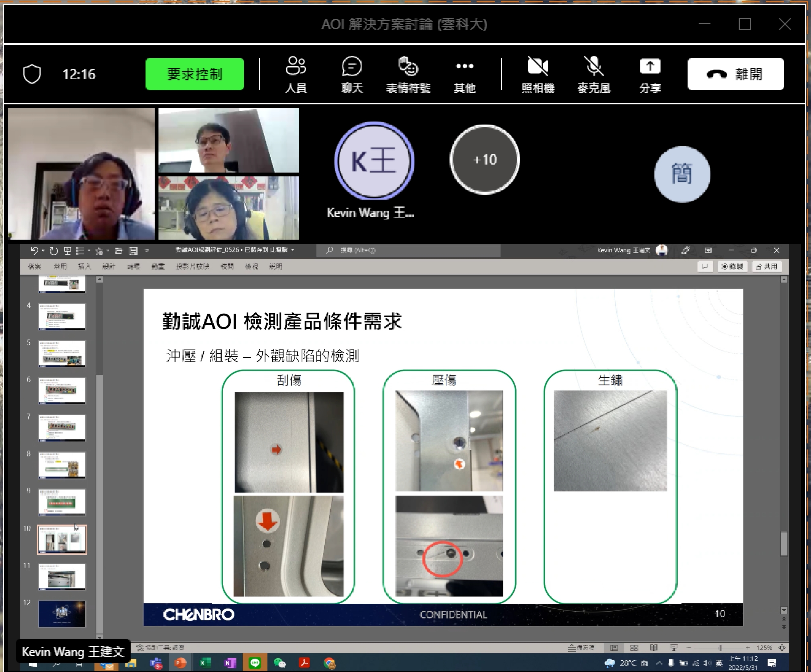Viewport: 811px width, 672px height.
Task: Open OneNote from the taskbar
Action: [229, 663]
